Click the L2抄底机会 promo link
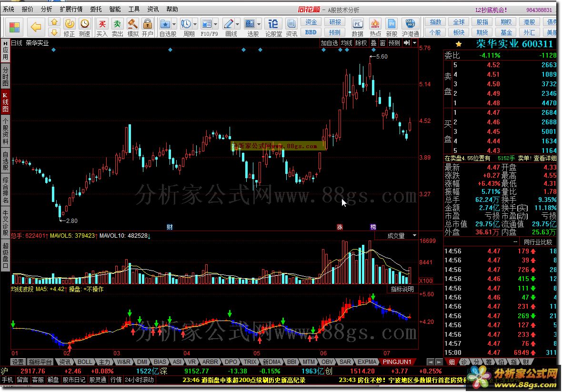 (x=491, y=10)
